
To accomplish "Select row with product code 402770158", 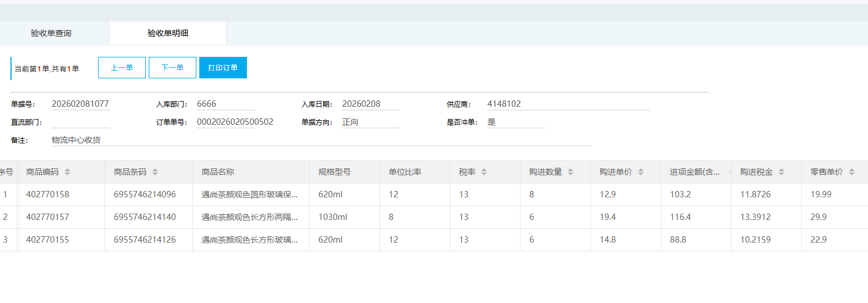I will [48, 194].
